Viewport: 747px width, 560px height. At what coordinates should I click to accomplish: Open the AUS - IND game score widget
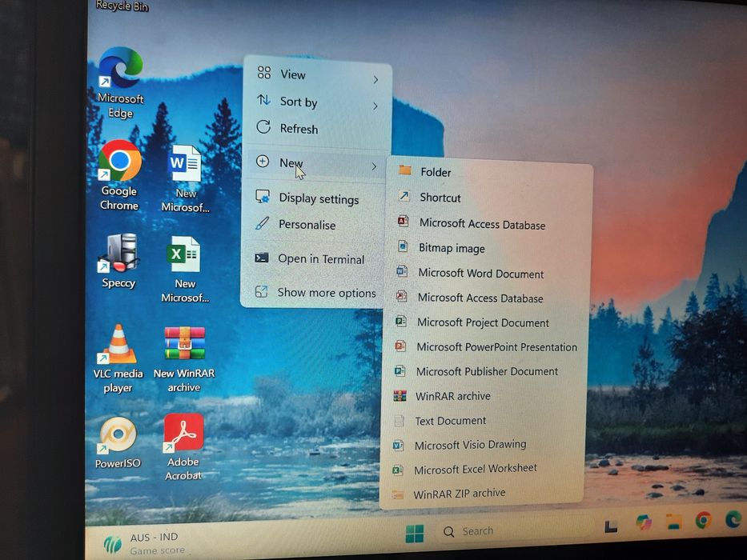tap(143, 543)
